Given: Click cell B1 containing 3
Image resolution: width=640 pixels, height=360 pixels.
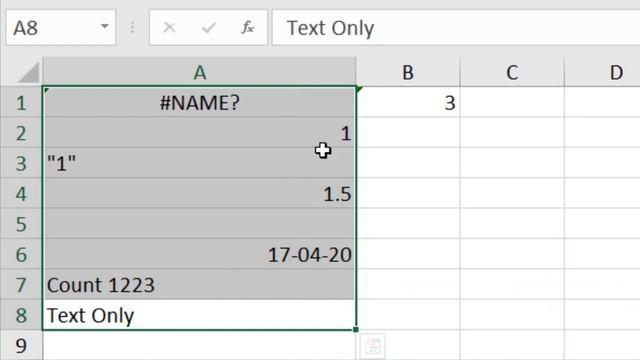Looking at the screenshot, I should 408,102.
